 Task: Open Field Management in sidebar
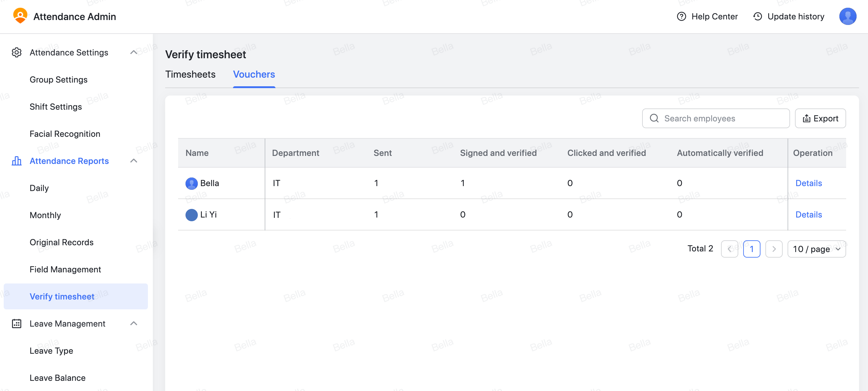point(65,269)
